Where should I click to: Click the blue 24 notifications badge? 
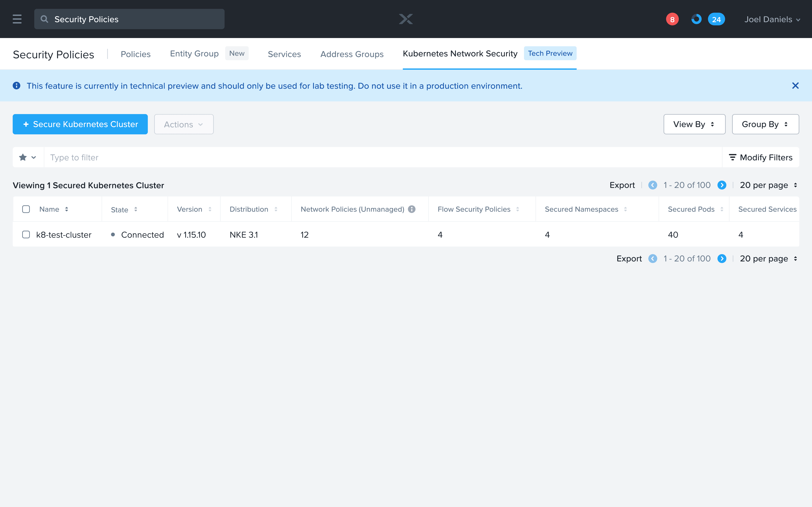[716, 19]
